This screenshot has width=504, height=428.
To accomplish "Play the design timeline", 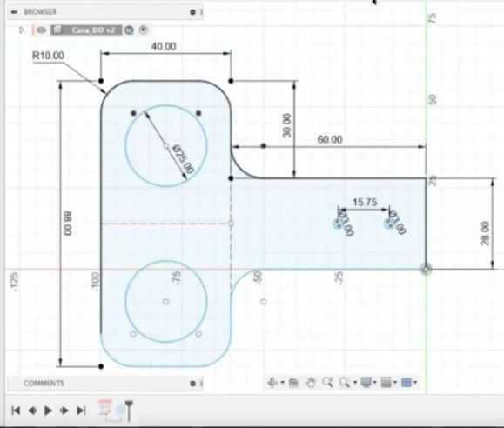I will [x=48, y=411].
